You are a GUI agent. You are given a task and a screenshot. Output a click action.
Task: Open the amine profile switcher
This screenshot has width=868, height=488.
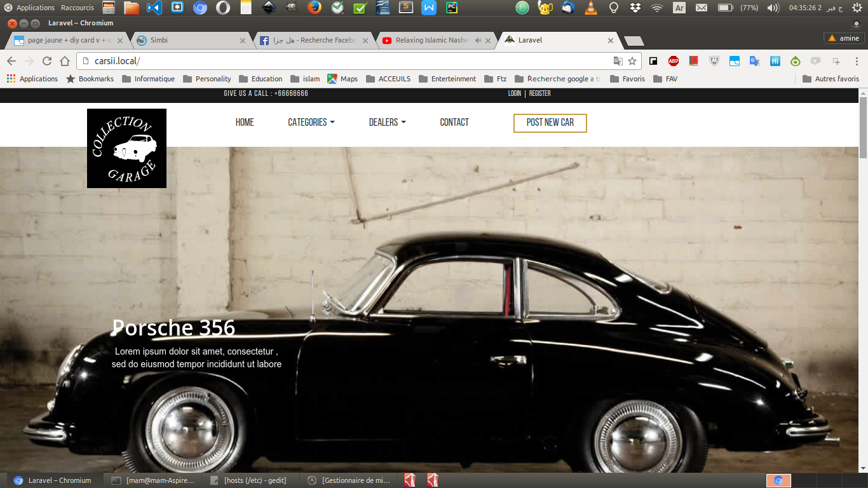tap(843, 38)
